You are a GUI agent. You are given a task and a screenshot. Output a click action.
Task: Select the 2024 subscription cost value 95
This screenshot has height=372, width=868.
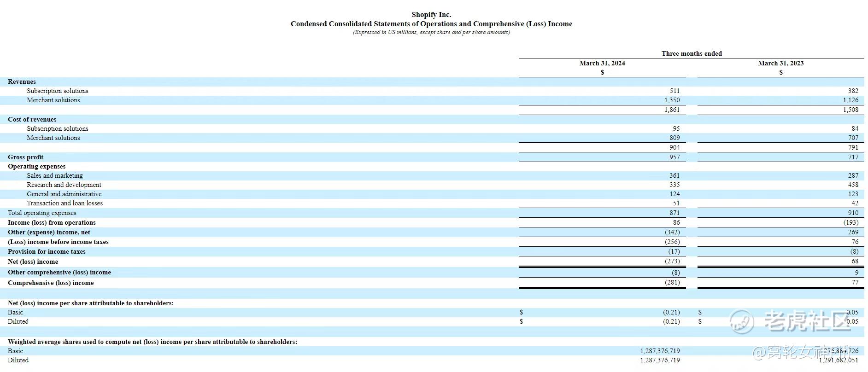point(676,128)
